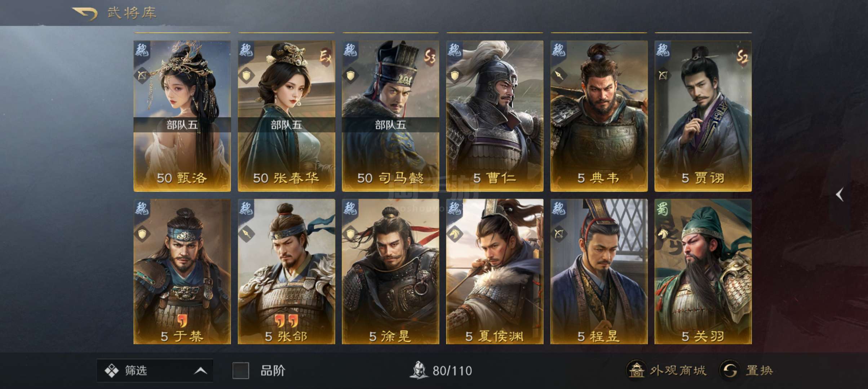Click the cavalry horse icon on 关羽
This screenshot has height=389, width=868.
(x=663, y=234)
